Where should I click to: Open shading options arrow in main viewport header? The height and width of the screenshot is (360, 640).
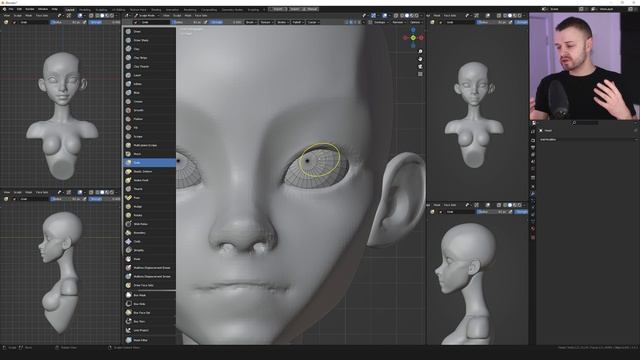click(422, 16)
